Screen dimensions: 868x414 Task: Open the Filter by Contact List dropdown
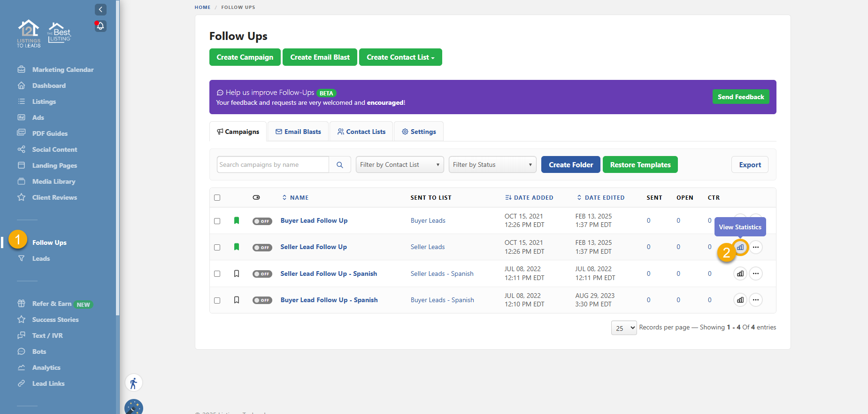click(x=399, y=165)
